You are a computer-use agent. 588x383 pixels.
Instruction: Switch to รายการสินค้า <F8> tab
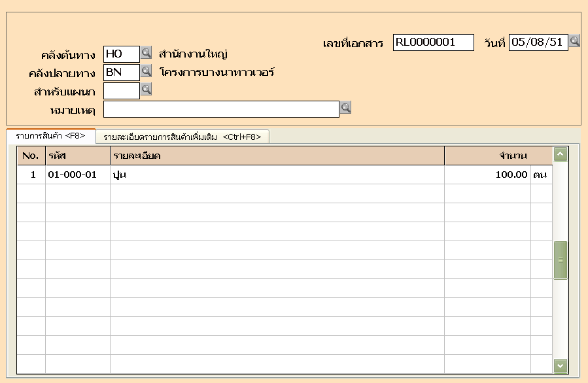51,136
